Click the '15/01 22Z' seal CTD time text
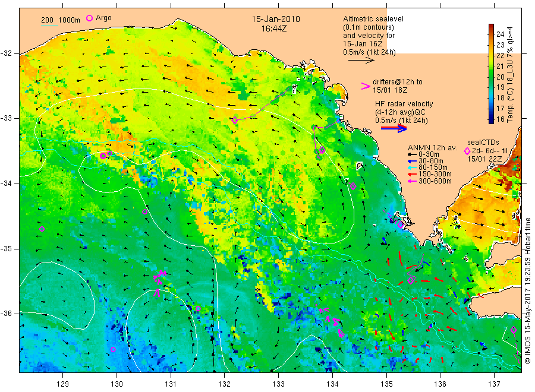This screenshot has width=535, height=392. (x=484, y=159)
